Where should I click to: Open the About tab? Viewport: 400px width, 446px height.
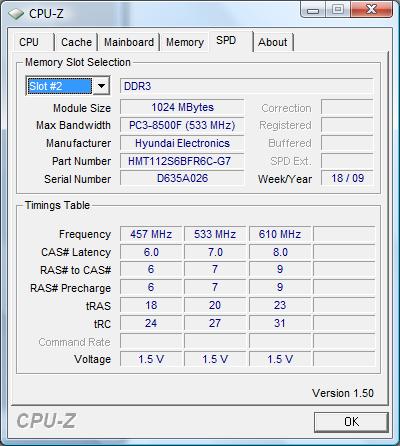[x=273, y=42]
